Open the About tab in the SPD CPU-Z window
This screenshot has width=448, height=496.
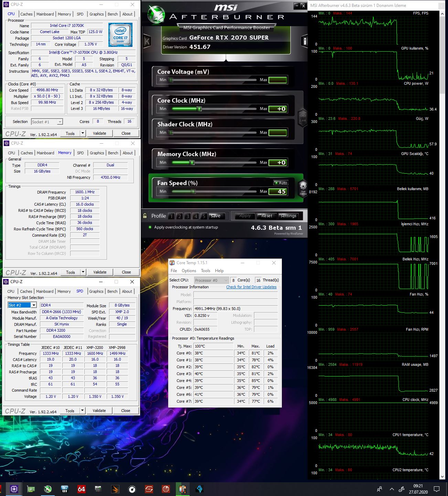(127, 291)
